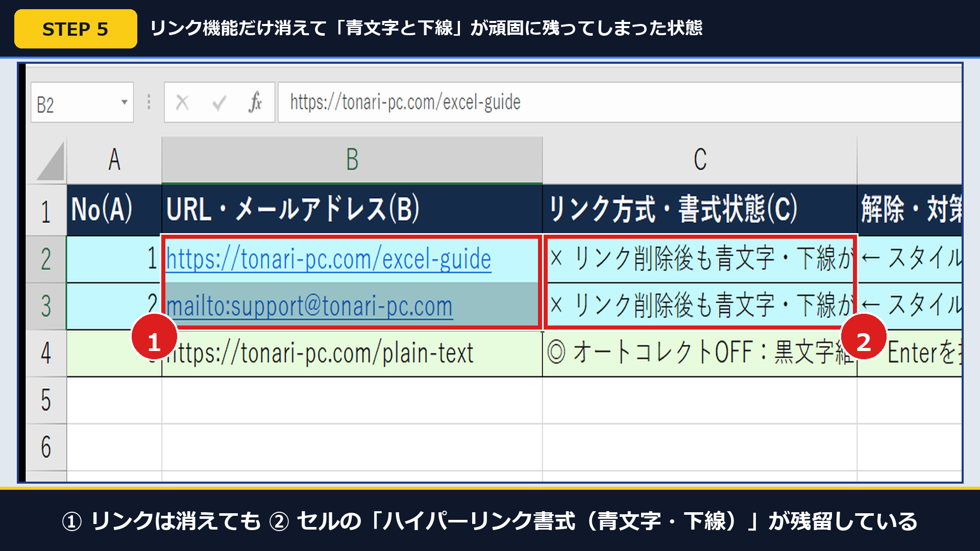Click row 3 cell リンク削除後も青文字・下線
The image size is (980, 551).
700,306
